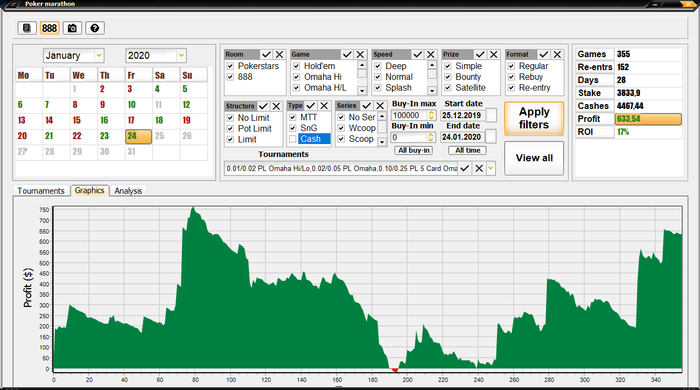Take a screenshot with the camera icon
The height and width of the screenshot is (390, 700).
pos(72,28)
